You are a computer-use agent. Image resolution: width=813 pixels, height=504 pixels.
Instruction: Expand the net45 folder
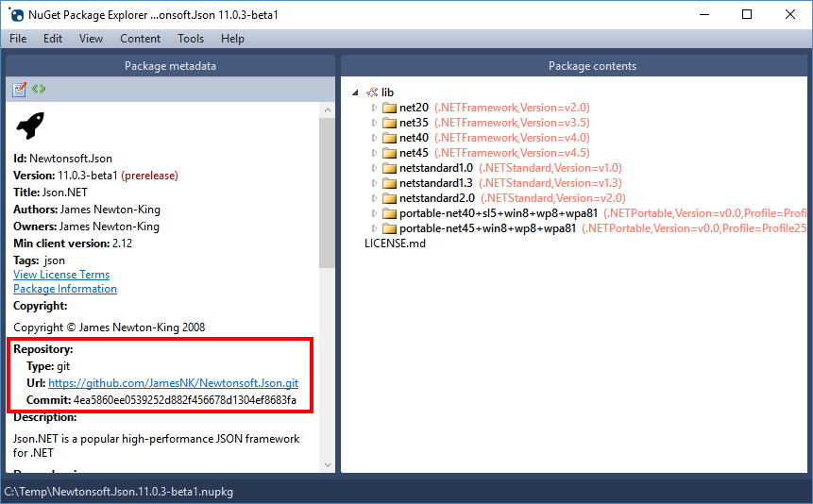click(374, 153)
